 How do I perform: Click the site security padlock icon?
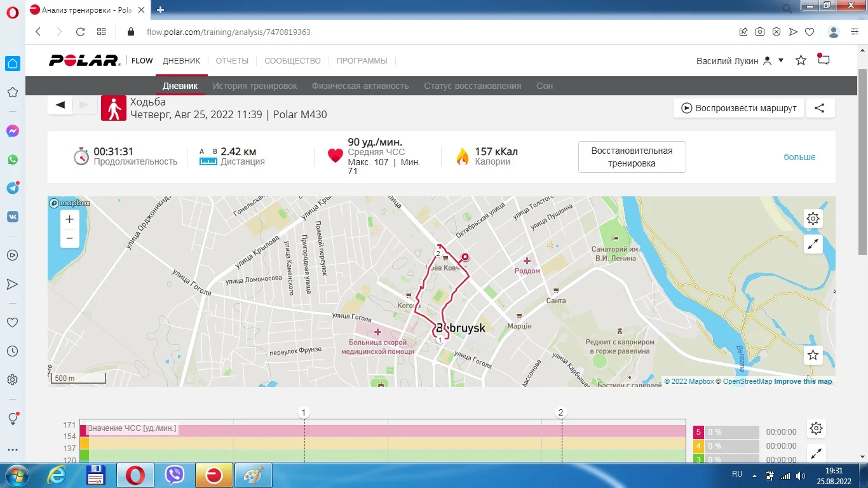tap(132, 32)
